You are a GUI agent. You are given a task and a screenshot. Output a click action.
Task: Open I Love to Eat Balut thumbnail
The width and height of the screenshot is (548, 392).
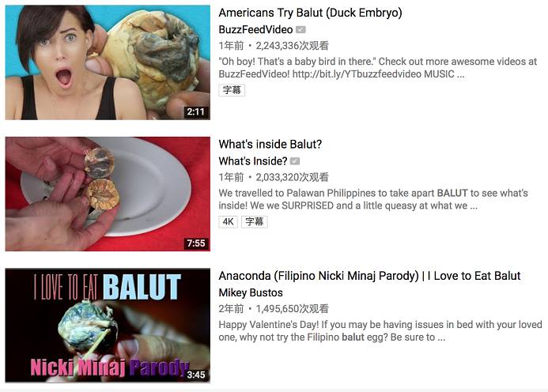[x=108, y=326]
